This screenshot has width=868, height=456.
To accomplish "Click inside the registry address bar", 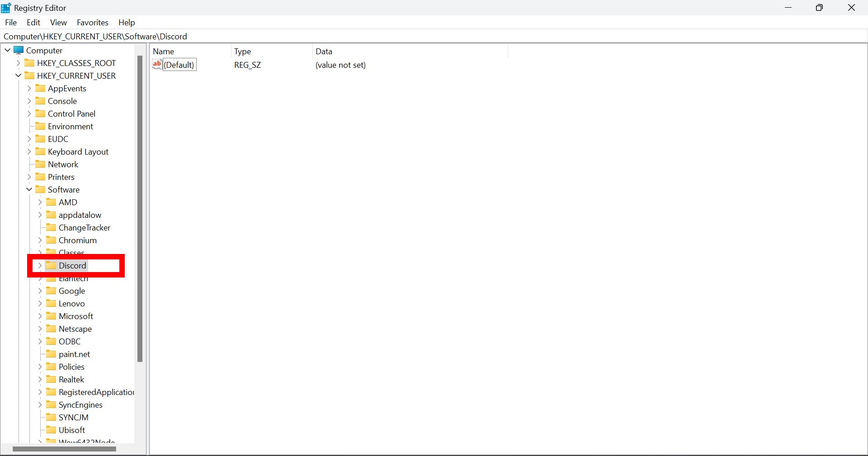I will [95, 36].
